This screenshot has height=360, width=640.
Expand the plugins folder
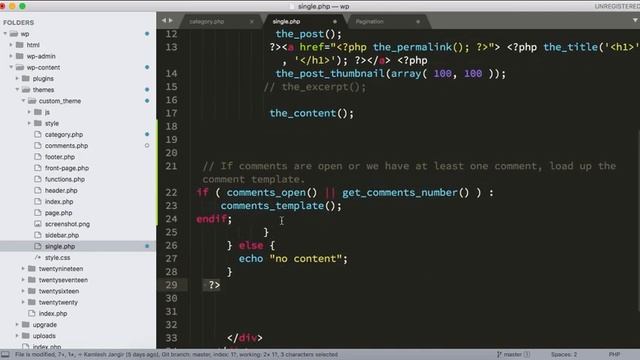pos(17,78)
